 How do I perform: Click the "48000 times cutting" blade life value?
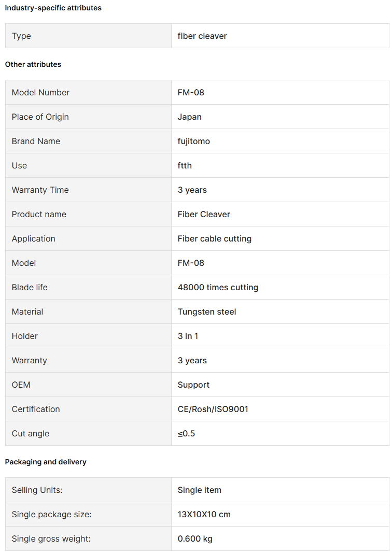tap(218, 287)
